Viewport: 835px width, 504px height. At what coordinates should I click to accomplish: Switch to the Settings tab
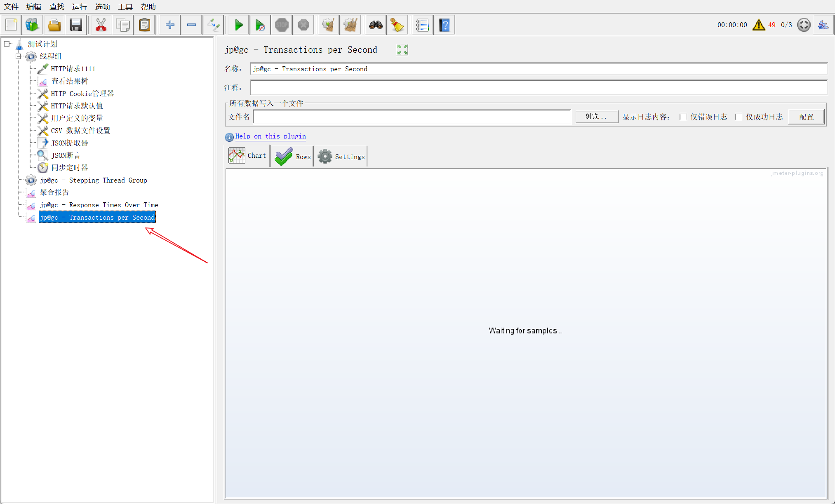tap(341, 157)
